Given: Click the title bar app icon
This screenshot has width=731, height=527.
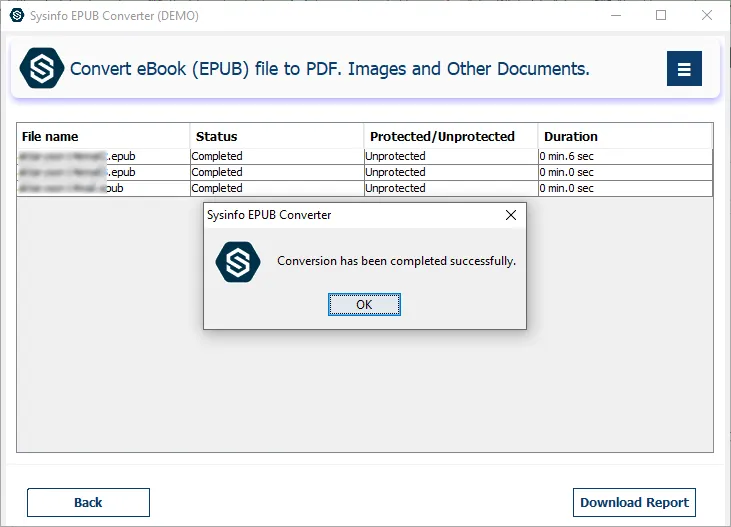Looking at the screenshot, I should (16, 15).
